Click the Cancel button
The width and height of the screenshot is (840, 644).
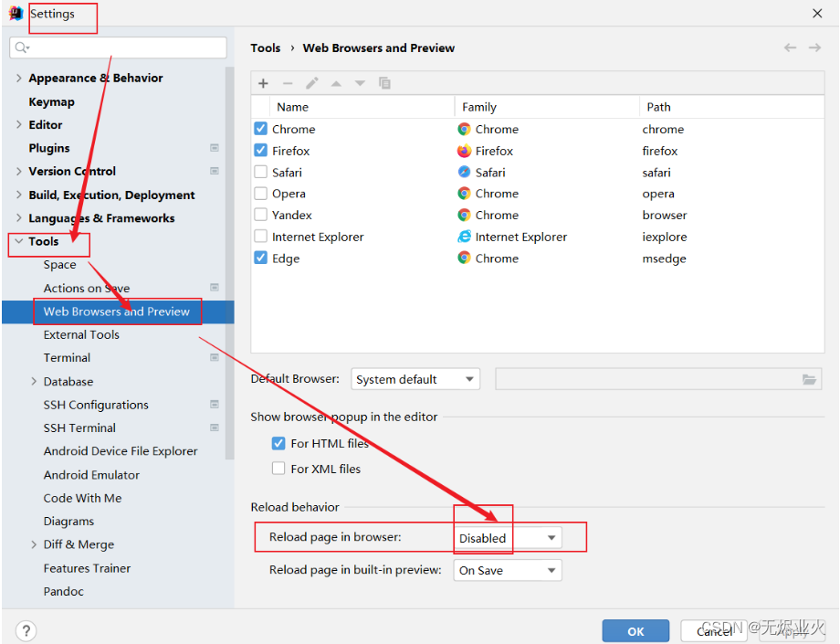point(714,631)
